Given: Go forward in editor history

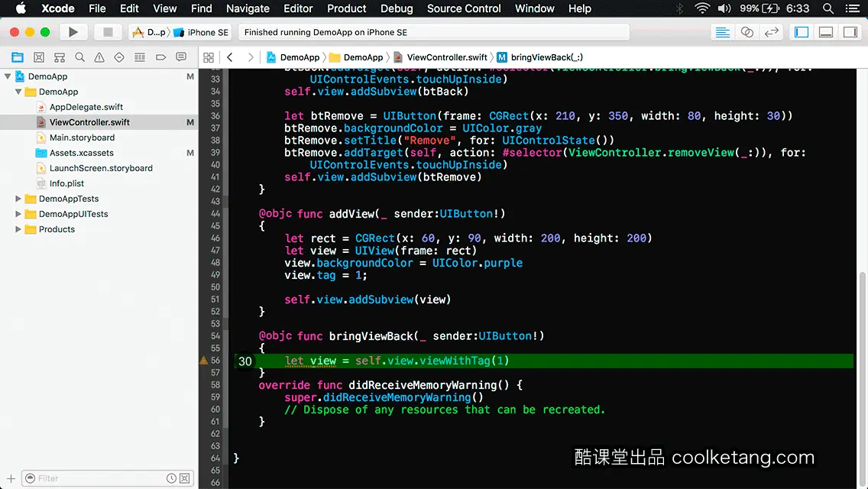Looking at the screenshot, I should pos(250,57).
